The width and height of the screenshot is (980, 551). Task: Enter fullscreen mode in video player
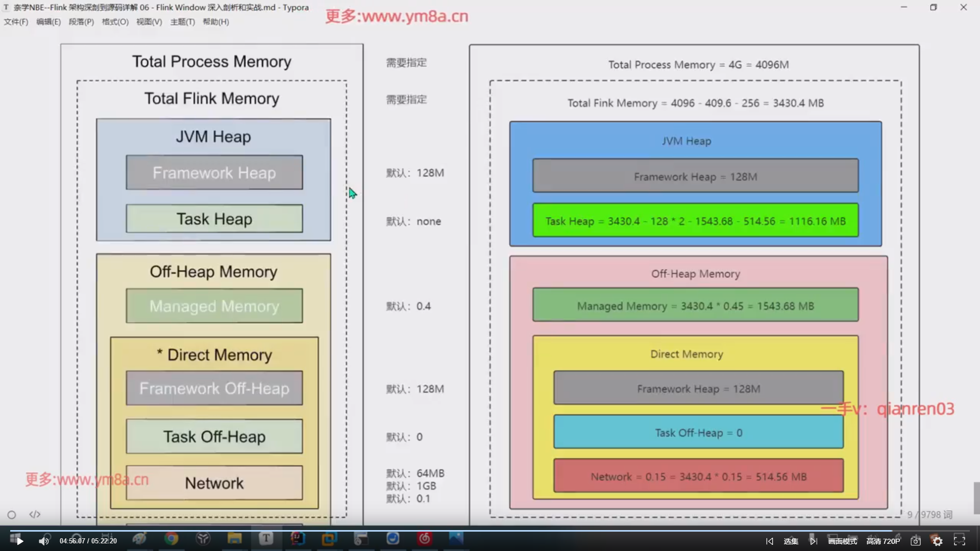pos(960,541)
